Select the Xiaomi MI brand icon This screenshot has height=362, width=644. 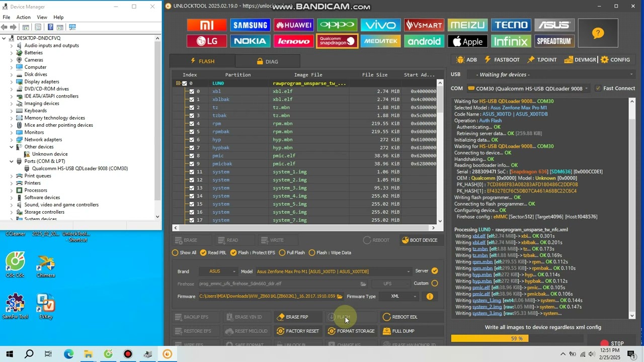click(x=207, y=25)
